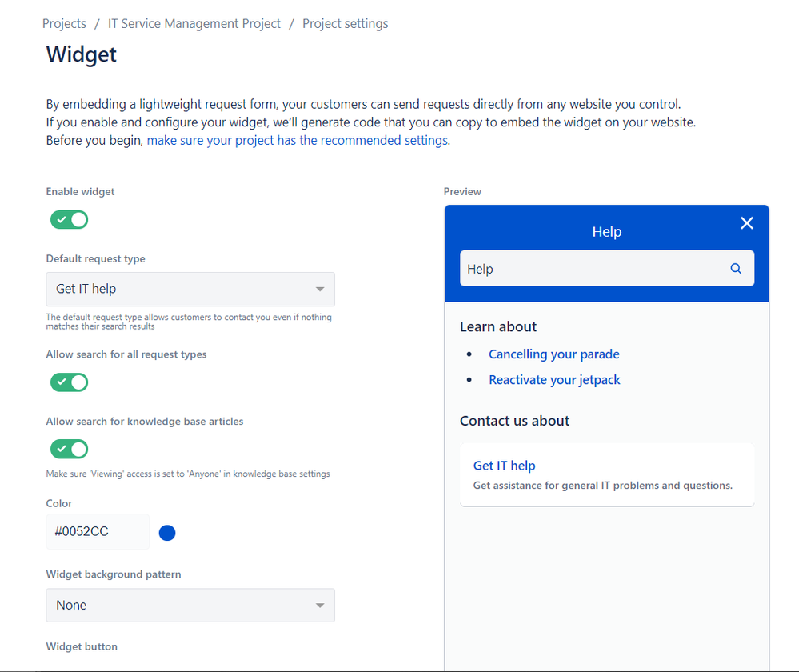Close the Help widget preview with X

coord(746,223)
